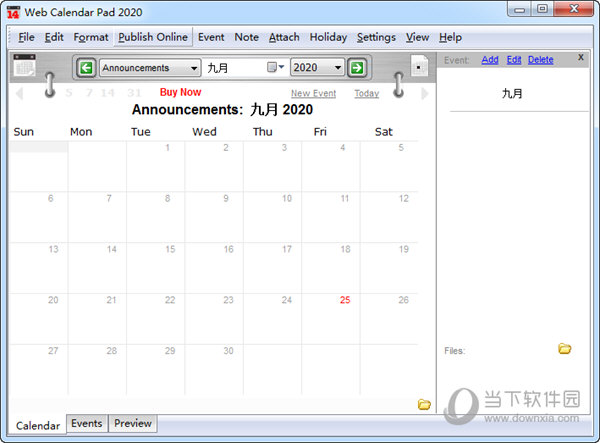The image size is (600, 443).
Task: Click the faded right page arrow
Action: [424, 93]
